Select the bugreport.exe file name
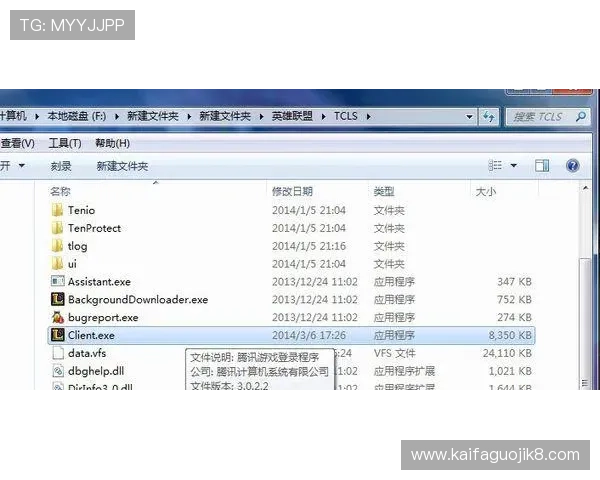Viewport: 600px width, 480px height. (x=103, y=317)
